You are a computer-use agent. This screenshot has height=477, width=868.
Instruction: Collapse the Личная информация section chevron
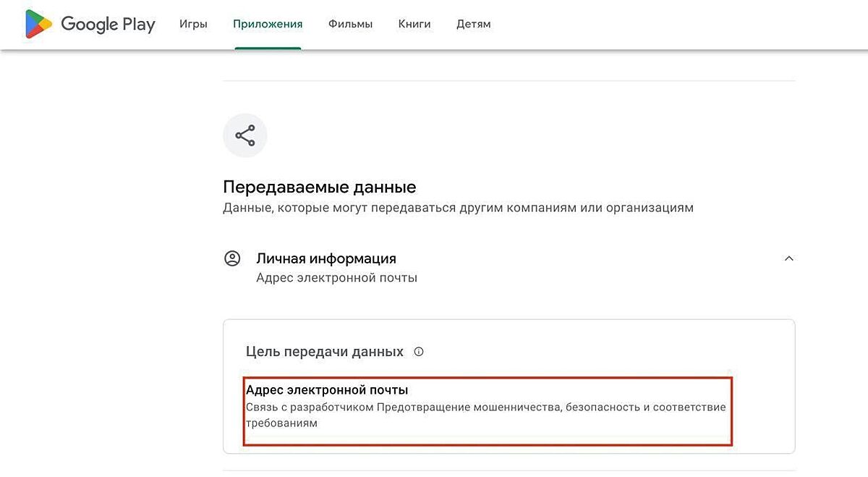789,258
